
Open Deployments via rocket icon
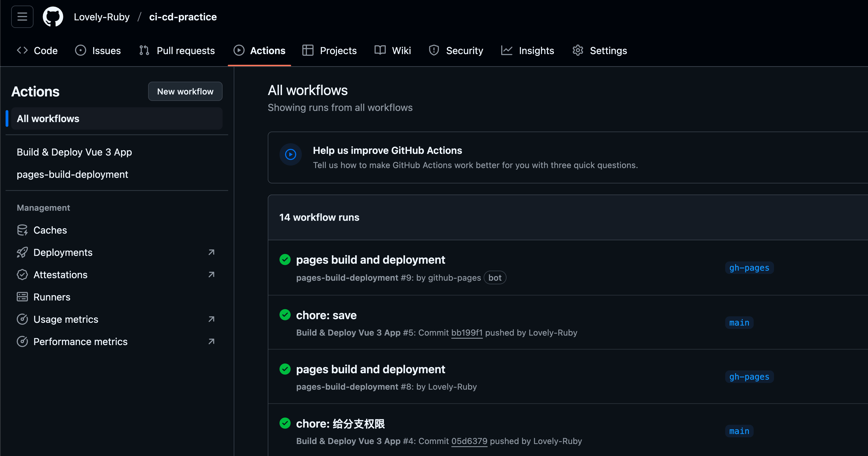tap(22, 253)
